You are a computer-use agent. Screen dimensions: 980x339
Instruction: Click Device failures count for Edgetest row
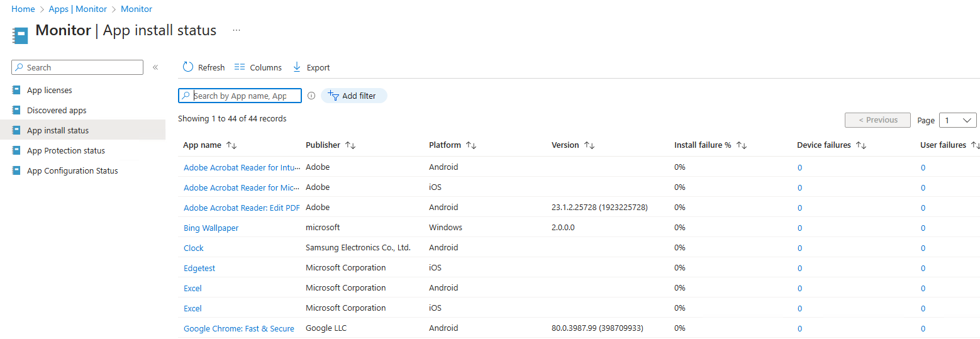point(800,268)
